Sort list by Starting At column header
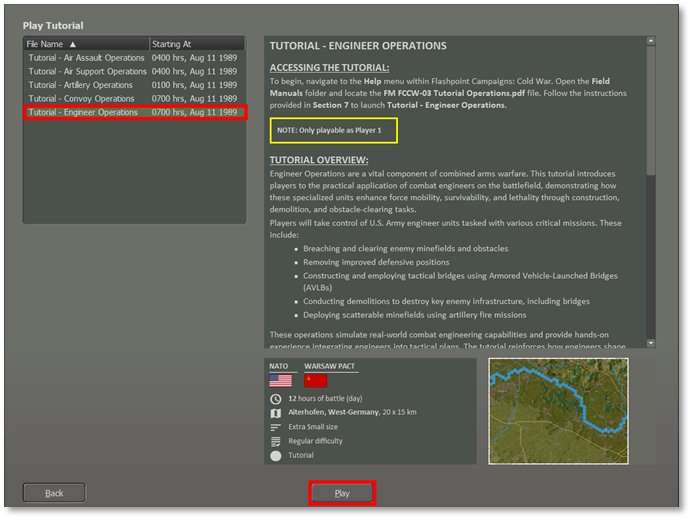This screenshot has width=691, height=519. (195, 44)
